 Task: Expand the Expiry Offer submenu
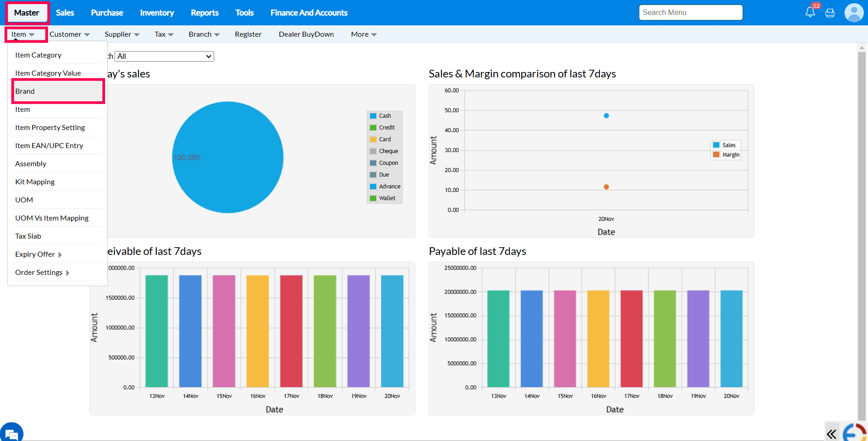[38, 254]
